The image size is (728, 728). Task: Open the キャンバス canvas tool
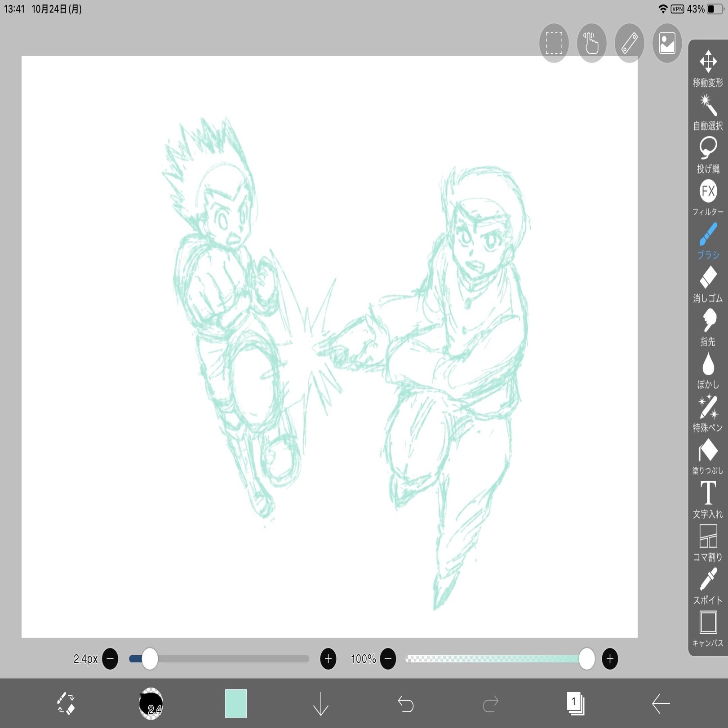click(708, 629)
